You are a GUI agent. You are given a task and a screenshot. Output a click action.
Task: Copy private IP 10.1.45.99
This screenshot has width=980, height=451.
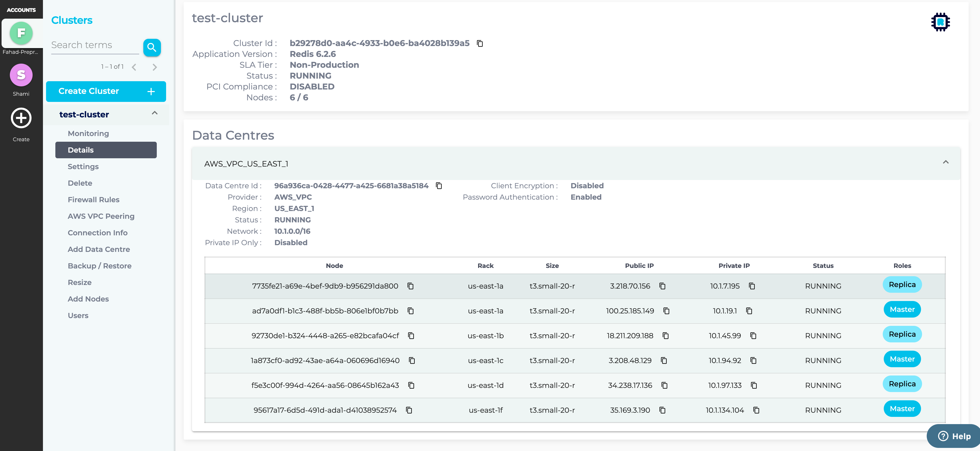[x=753, y=335]
